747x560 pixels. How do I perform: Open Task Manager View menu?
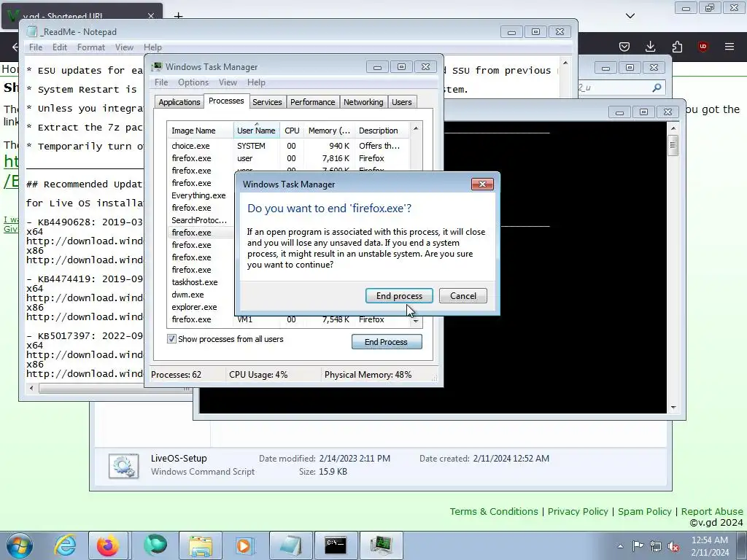[x=228, y=82]
